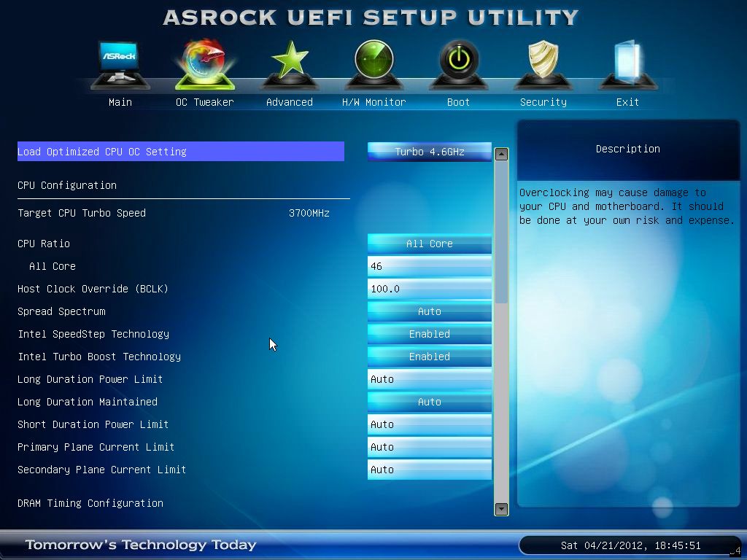
Task: Switch to the Advanced tab label
Action: pos(289,102)
